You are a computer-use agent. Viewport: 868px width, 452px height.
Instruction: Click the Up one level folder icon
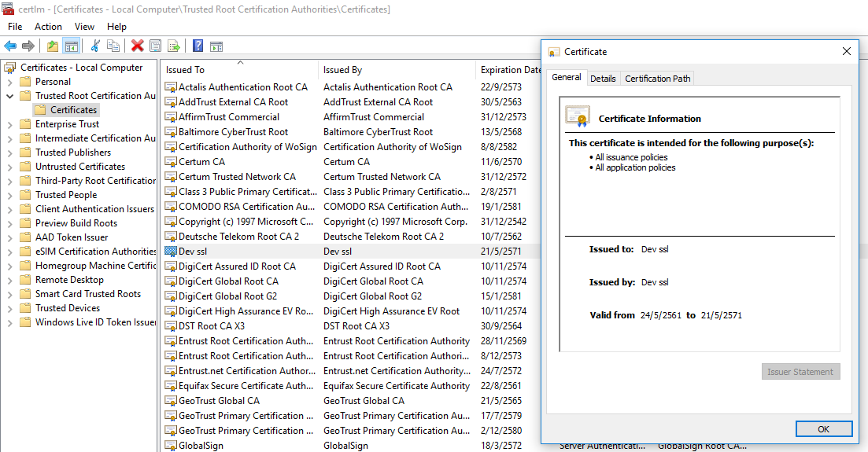click(53, 46)
